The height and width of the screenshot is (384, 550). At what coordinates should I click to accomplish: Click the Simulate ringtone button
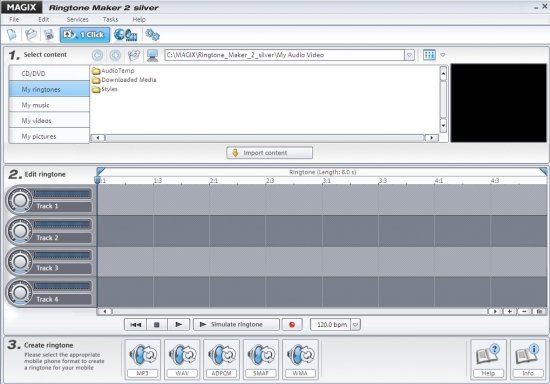point(236,324)
